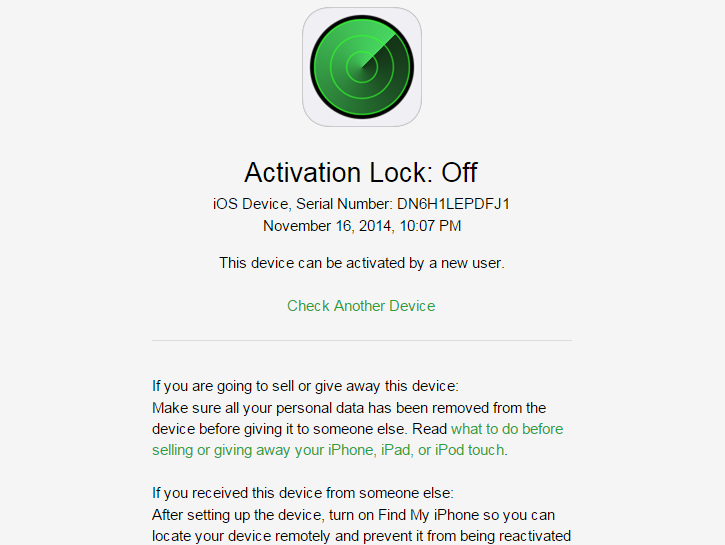Screen dimensions: 725x545
Task: Click 'This device can be activated' message
Action: [362, 263]
